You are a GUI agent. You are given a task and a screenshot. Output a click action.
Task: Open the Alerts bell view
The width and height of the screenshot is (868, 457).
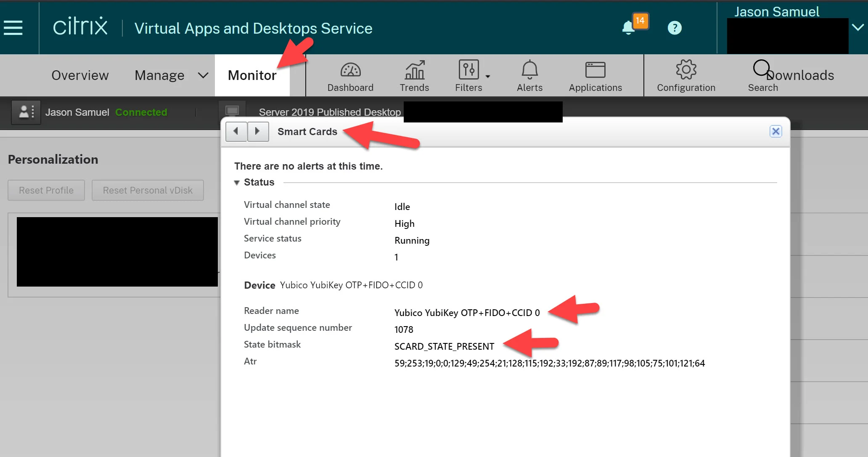(x=529, y=77)
